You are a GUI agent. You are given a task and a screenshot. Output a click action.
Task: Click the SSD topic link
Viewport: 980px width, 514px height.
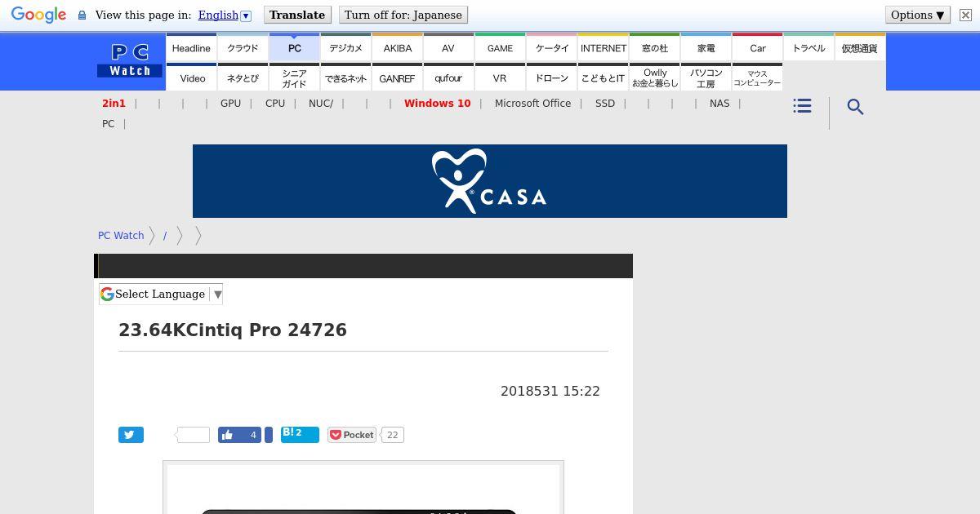click(605, 104)
